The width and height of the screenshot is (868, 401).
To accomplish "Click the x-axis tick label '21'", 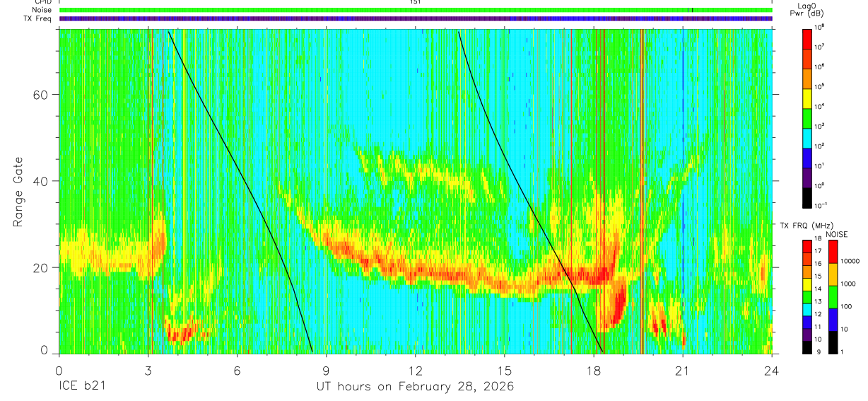I will (x=683, y=371).
